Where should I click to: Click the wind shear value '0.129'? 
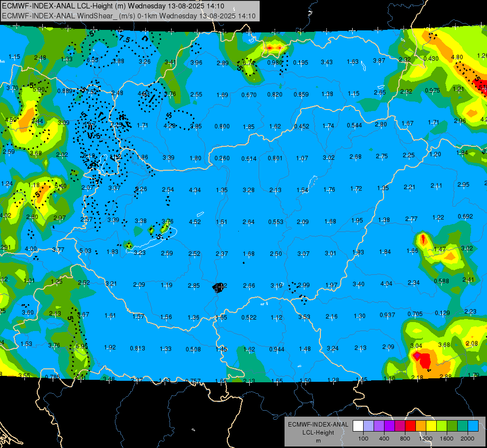pos(442,313)
